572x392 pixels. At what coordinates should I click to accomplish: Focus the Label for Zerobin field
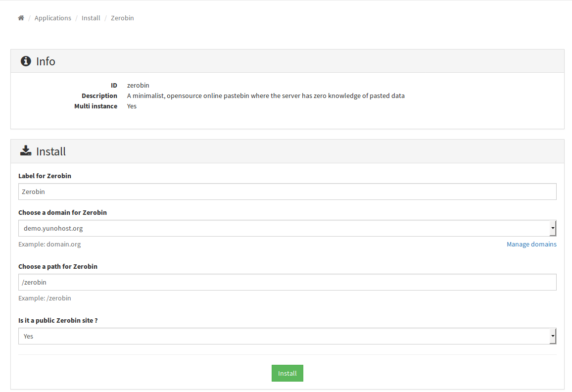(x=287, y=192)
